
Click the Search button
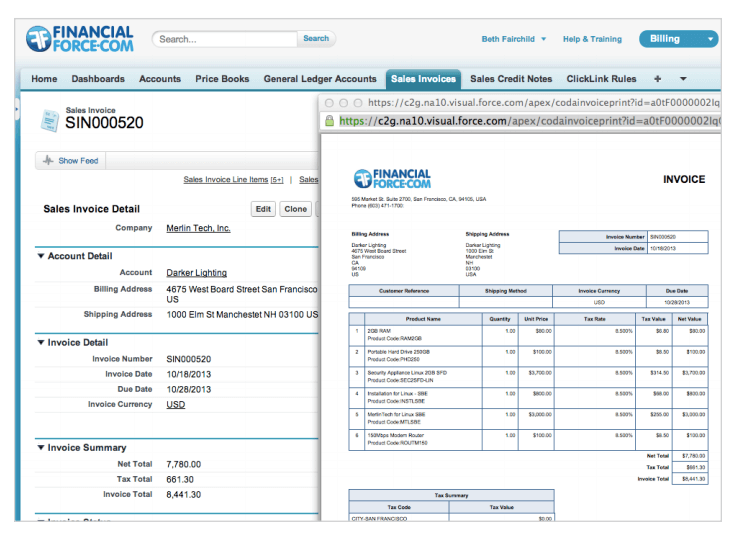(316, 39)
